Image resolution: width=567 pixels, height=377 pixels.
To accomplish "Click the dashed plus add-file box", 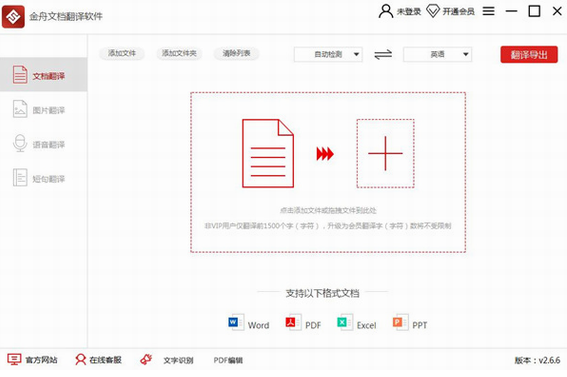I will pos(385,153).
